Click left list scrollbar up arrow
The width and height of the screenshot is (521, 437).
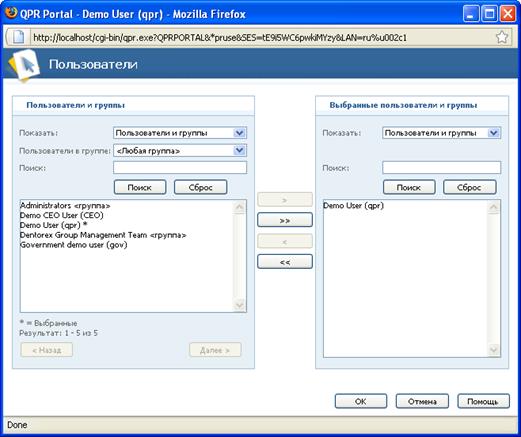pyautogui.click(x=239, y=207)
